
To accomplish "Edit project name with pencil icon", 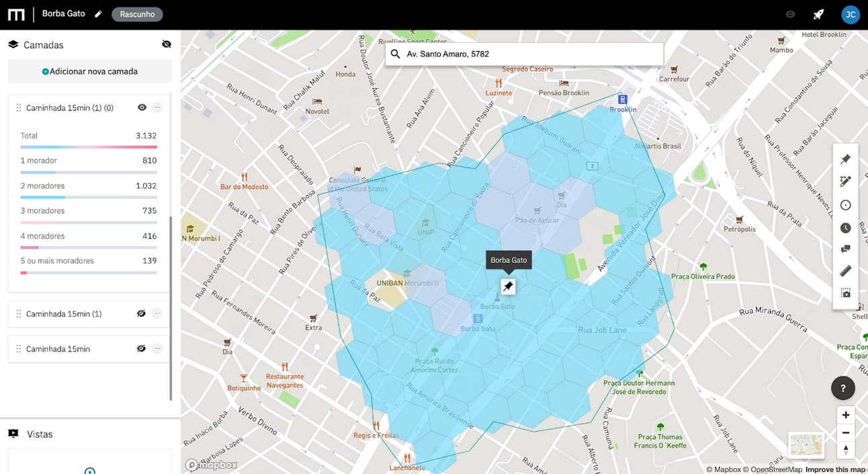I will coord(98,14).
